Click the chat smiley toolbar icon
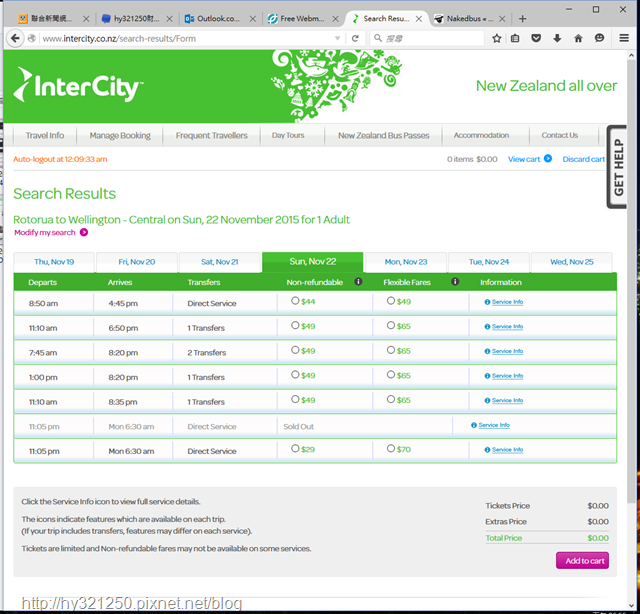640x614 pixels. click(599, 38)
